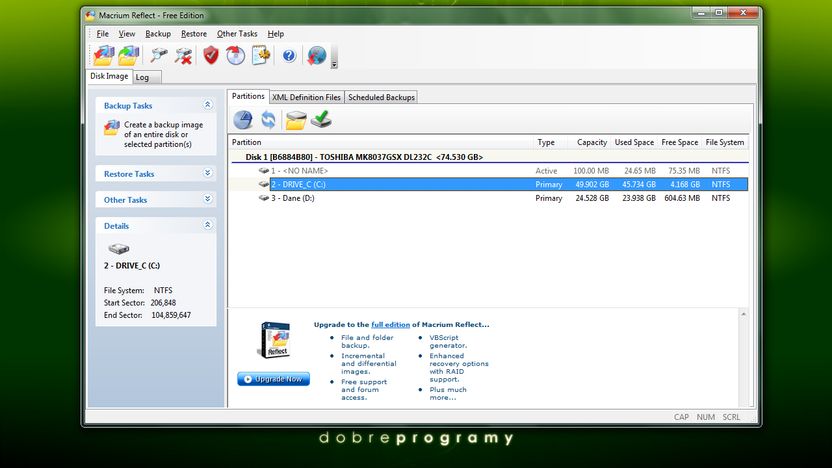Open the Restore menu
The width and height of the screenshot is (832, 468).
coord(194,33)
